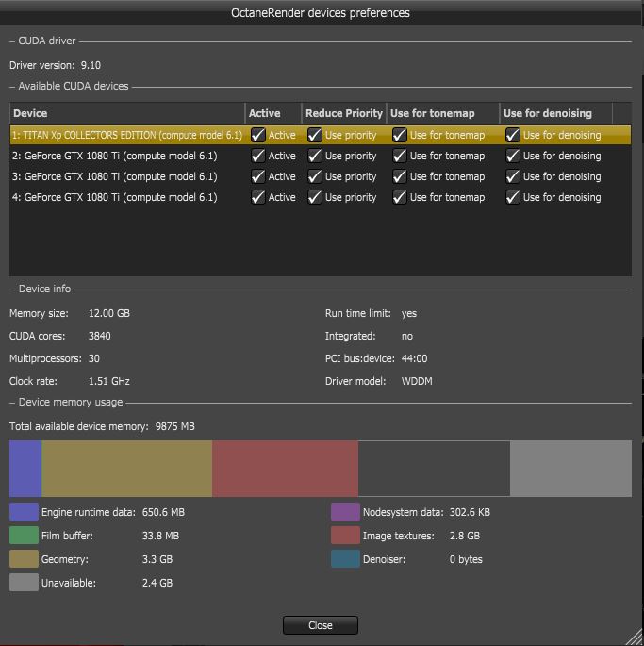Select row 3: GeForce GTX 1080 Ti
644x646 pixels.
pyautogui.click(x=321, y=176)
